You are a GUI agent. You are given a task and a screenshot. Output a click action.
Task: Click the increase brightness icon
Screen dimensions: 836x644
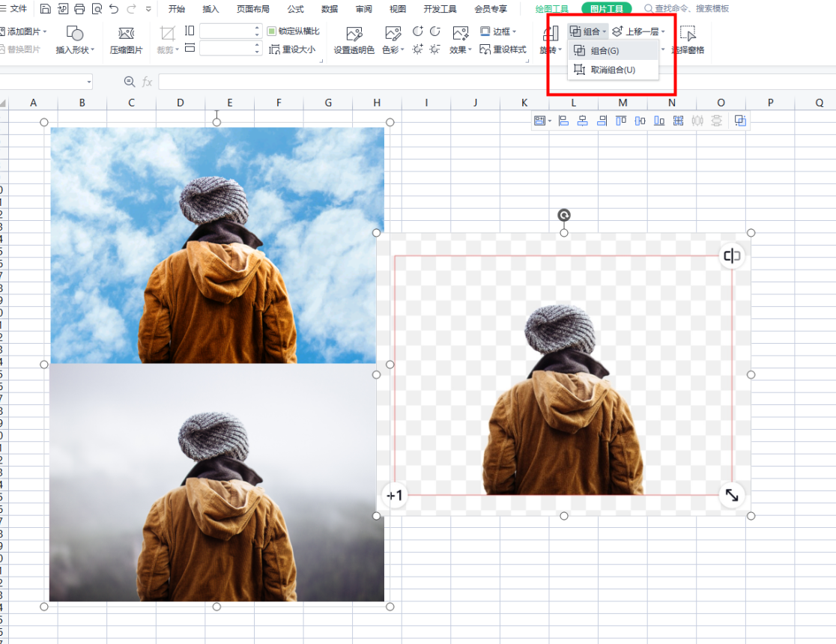(x=418, y=49)
